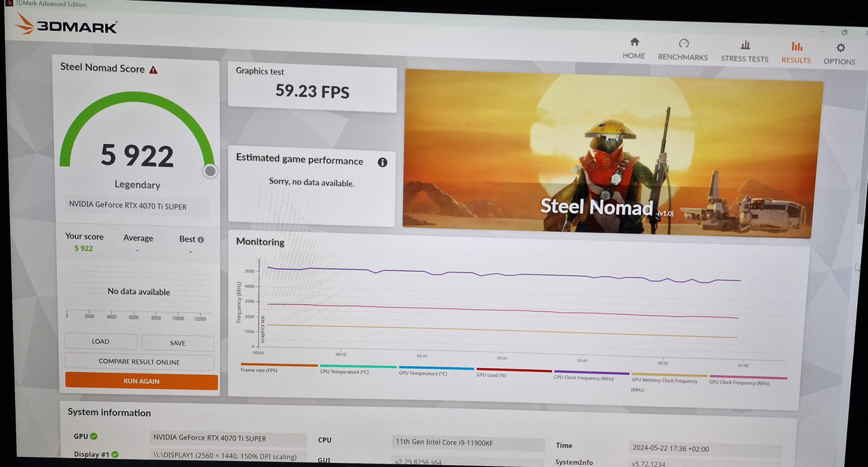Click the Average score column
The image size is (868, 467).
tap(138, 243)
